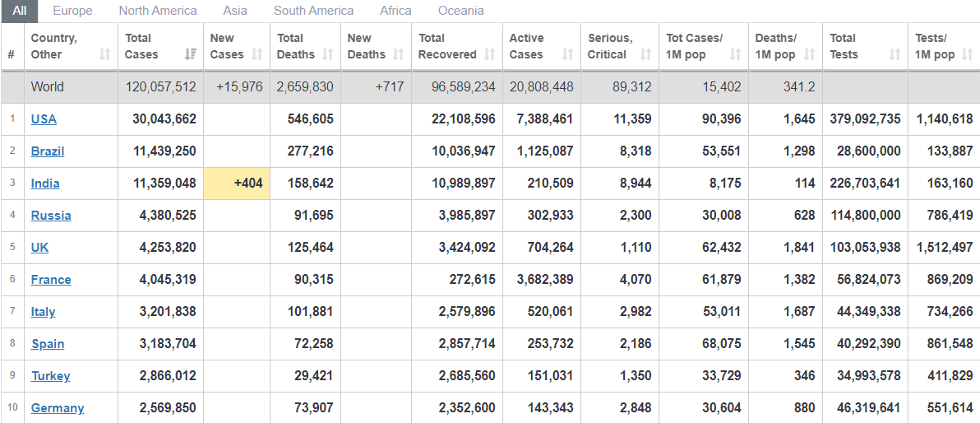Sort table by Total Tests arrows

click(895, 55)
